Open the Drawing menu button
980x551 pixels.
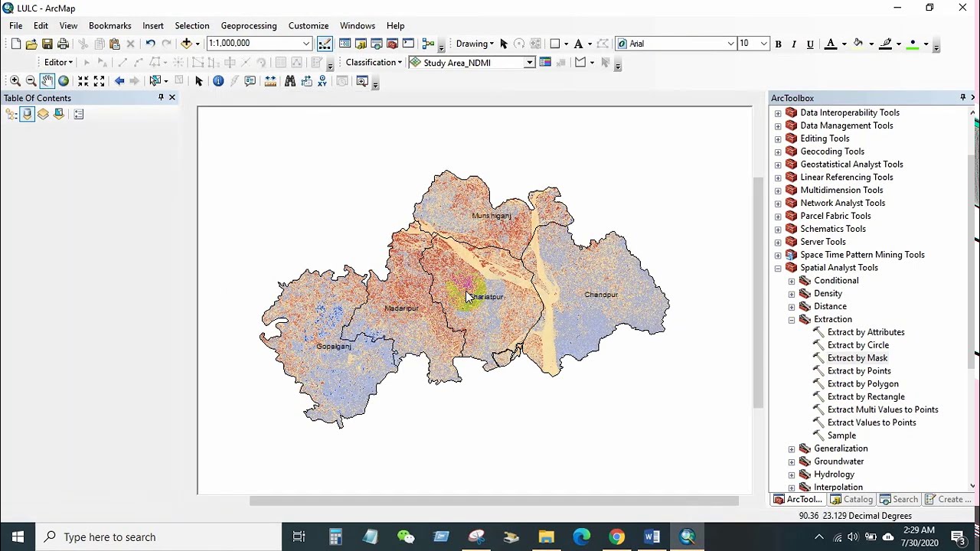[475, 44]
